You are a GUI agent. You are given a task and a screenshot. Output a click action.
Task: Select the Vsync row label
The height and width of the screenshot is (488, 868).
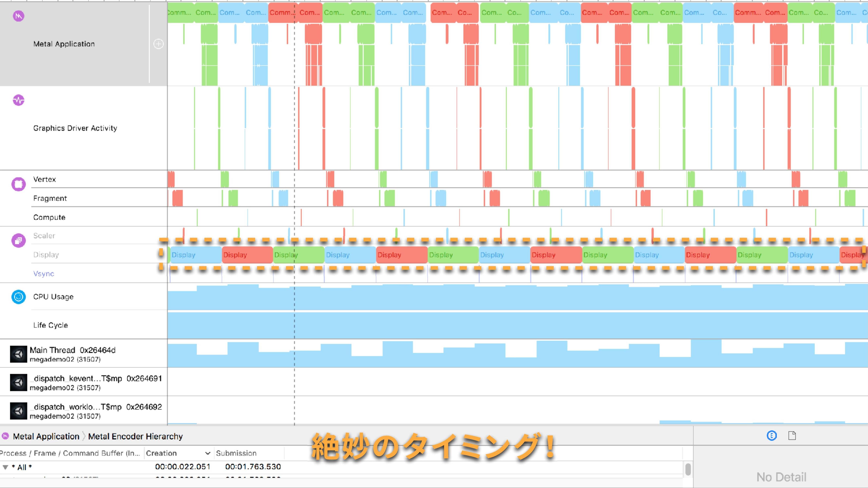coord(43,274)
